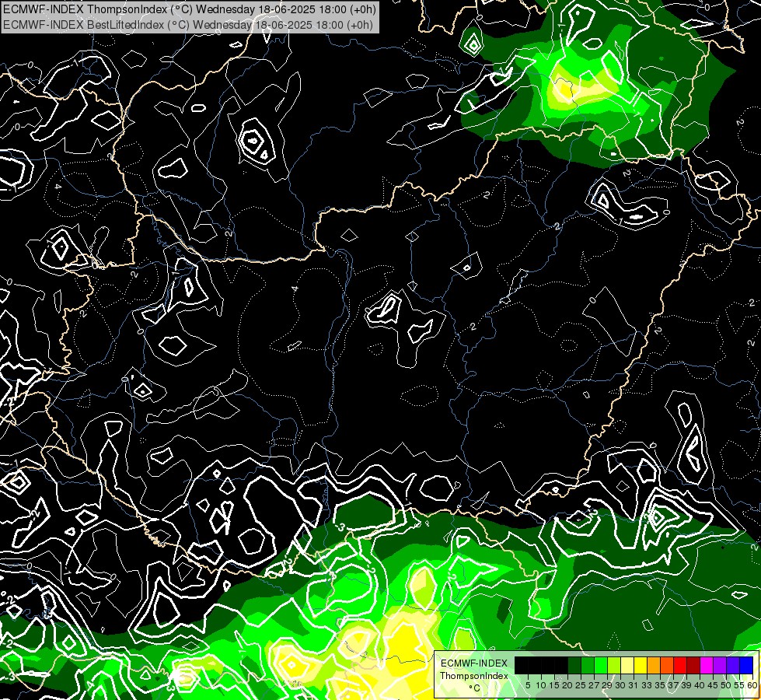
Task: Click the ThompsonIndex label inside the legend
Action: (474, 676)
